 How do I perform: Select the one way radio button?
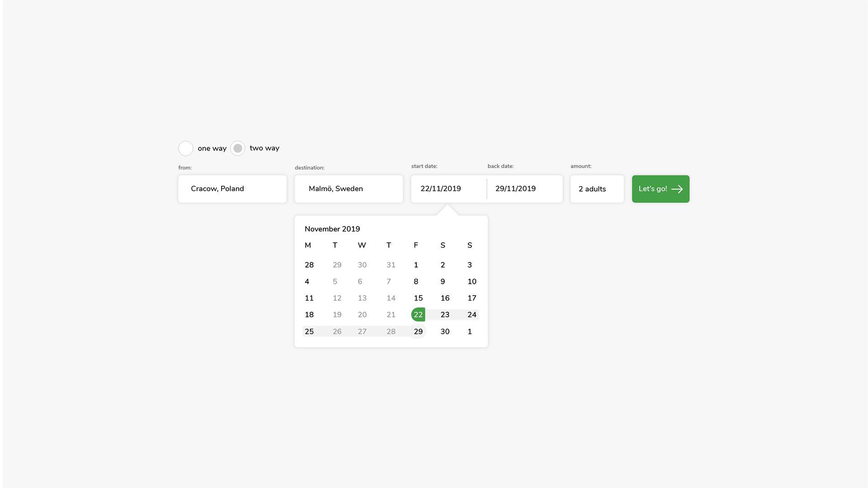[x=185, y=148]
